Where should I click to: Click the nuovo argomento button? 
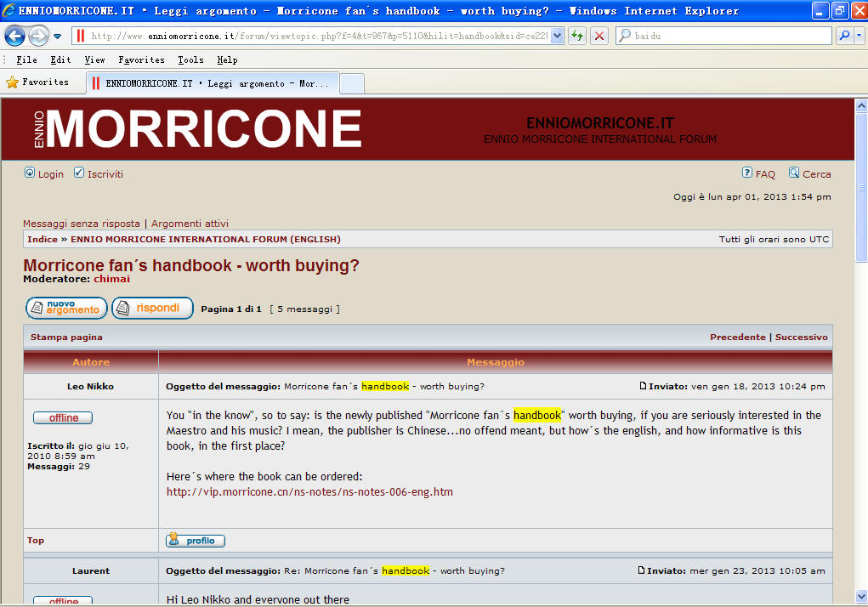[66, 309]
